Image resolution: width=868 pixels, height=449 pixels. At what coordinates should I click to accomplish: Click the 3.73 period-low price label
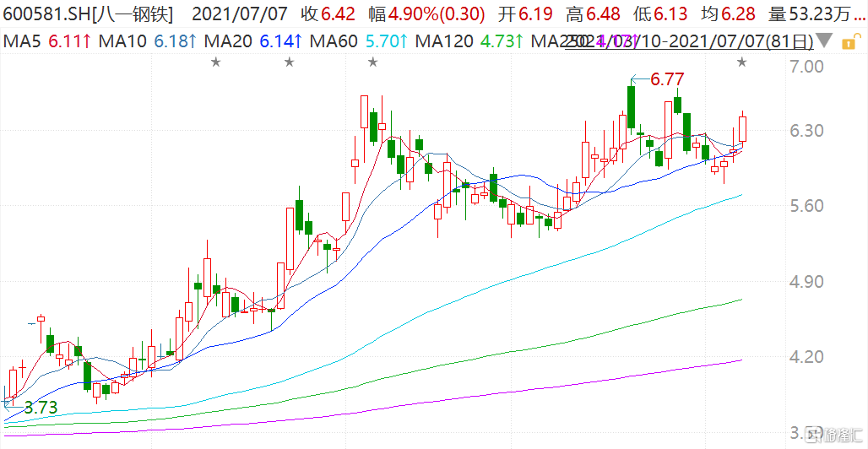pos(41,408)
